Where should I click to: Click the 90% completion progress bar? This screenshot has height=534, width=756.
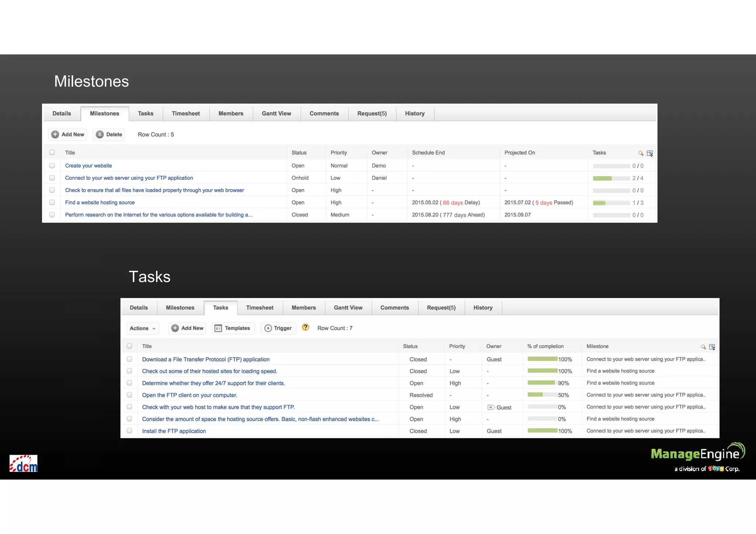point(542,383)
